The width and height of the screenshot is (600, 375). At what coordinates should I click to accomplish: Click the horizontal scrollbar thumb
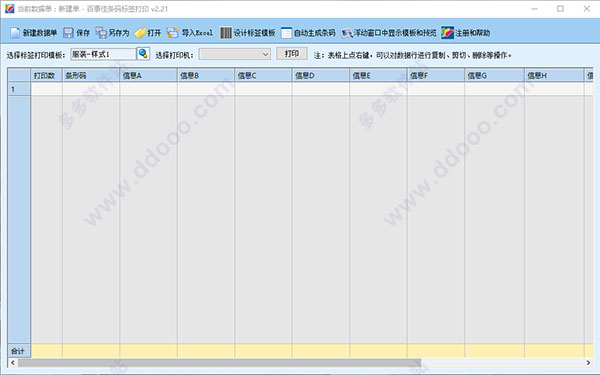pos(220,362)
